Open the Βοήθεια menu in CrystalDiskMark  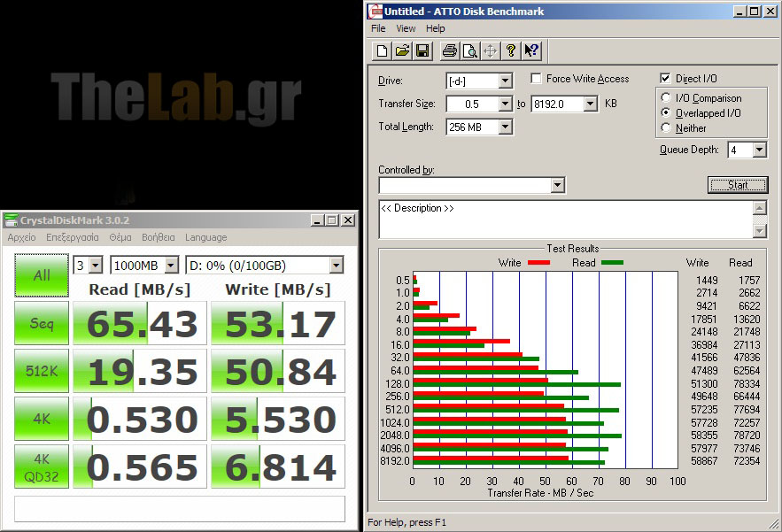click(159, 237)
